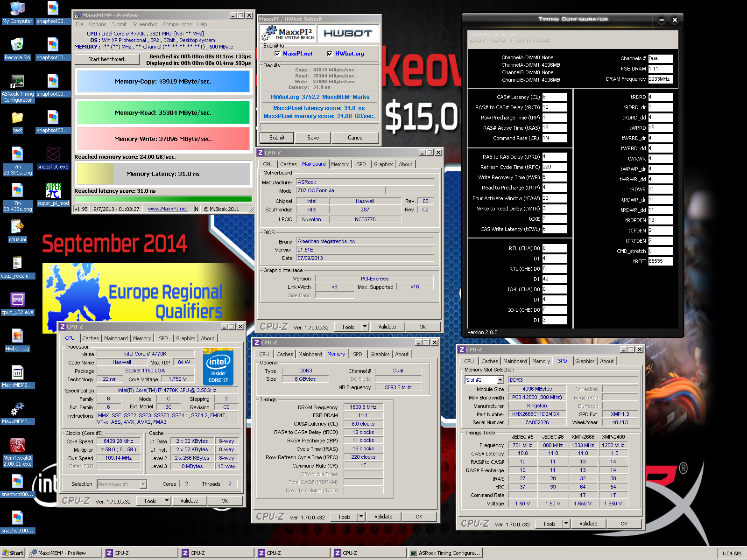Toggle the MaxxPI.net submit checkbox

[277, 54]
